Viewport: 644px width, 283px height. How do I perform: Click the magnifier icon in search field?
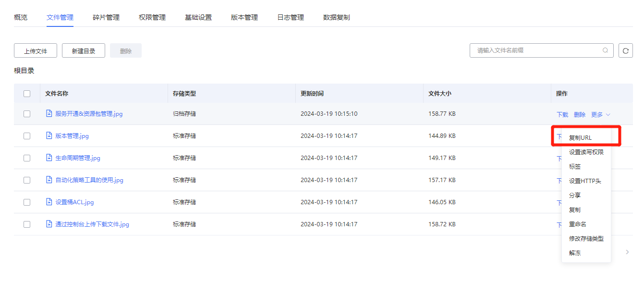[x=605, y=50]
